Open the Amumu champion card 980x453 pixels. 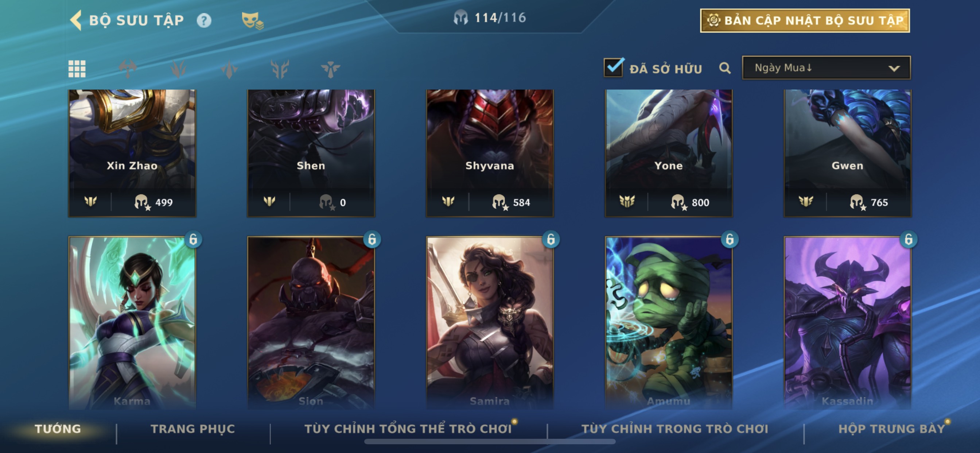(x=668, y=323)
